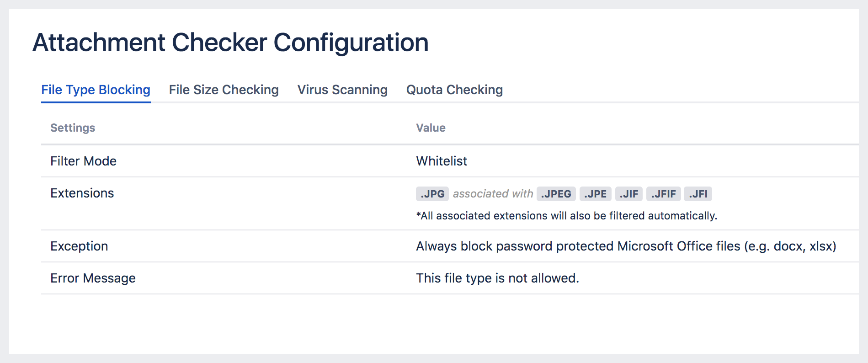
Task: Click the Extensions row label
Action: pos(82,193)
